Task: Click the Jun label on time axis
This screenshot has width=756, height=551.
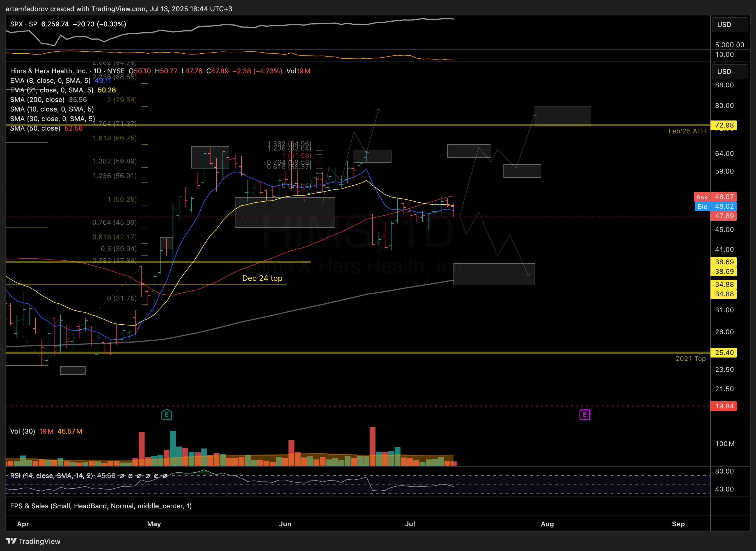Action: (285, 524)
